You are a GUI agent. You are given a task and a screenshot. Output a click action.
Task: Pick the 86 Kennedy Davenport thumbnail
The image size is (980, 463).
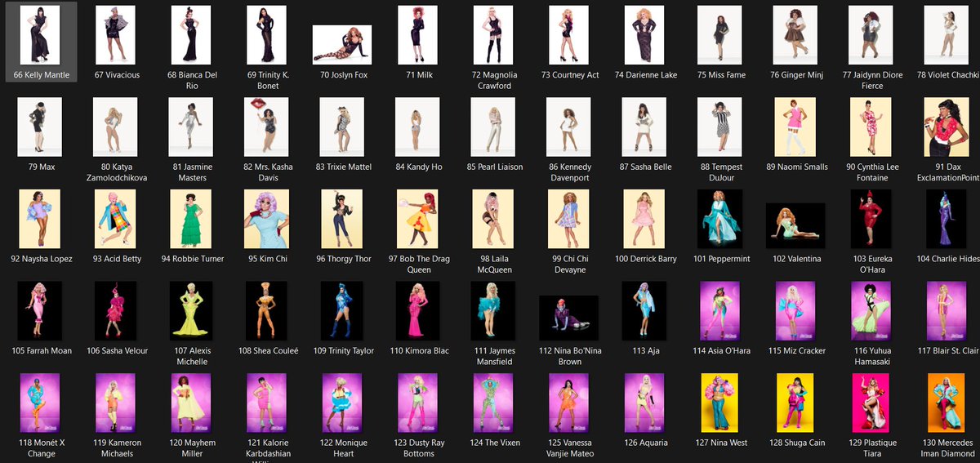point(568,127)
